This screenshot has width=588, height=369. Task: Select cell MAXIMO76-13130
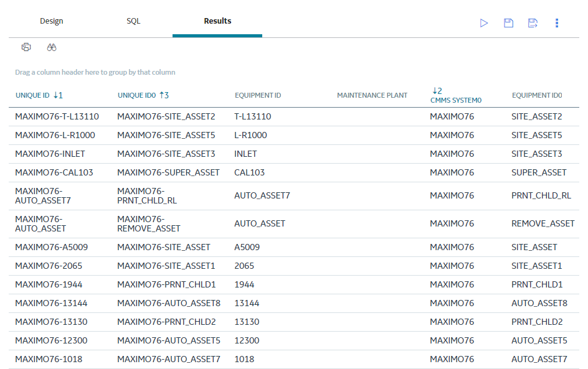pyautogui.click(x=51, y=322)
